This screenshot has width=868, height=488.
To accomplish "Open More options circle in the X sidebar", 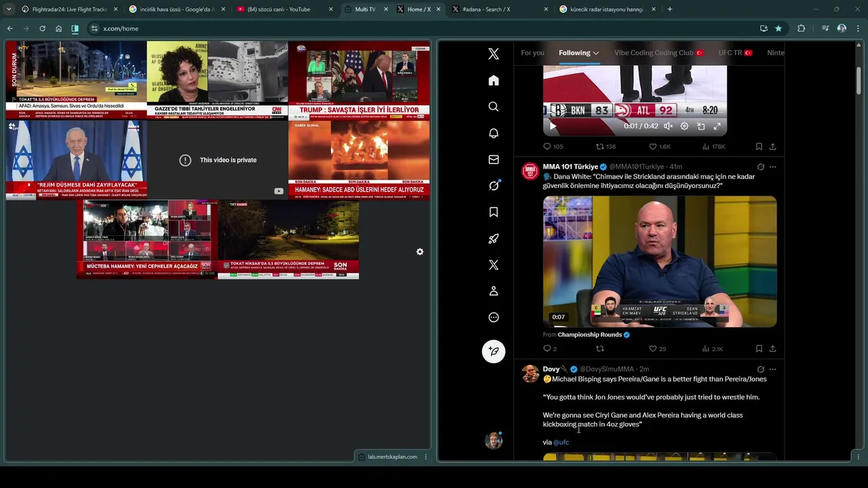I will [x=494, y=317].
